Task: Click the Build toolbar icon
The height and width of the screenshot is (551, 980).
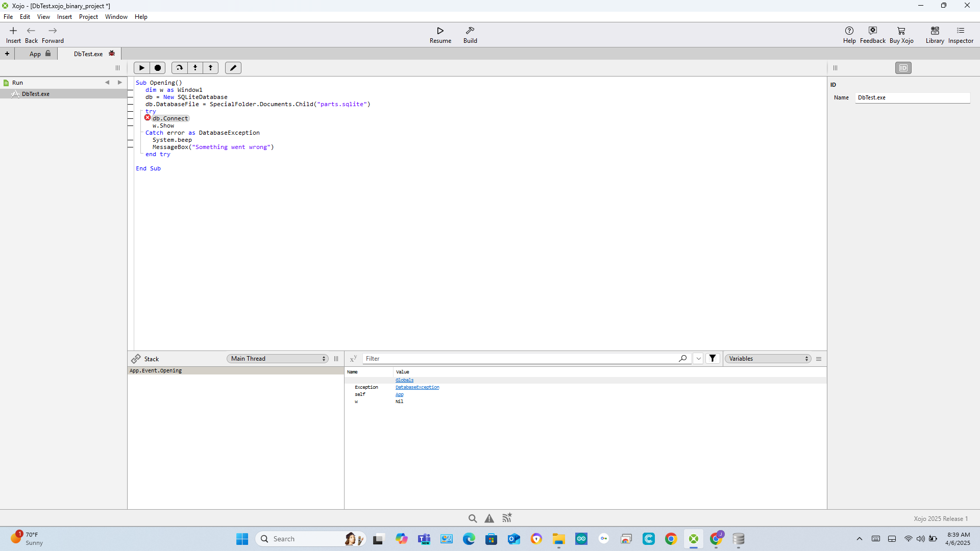Action: (470, 35)
